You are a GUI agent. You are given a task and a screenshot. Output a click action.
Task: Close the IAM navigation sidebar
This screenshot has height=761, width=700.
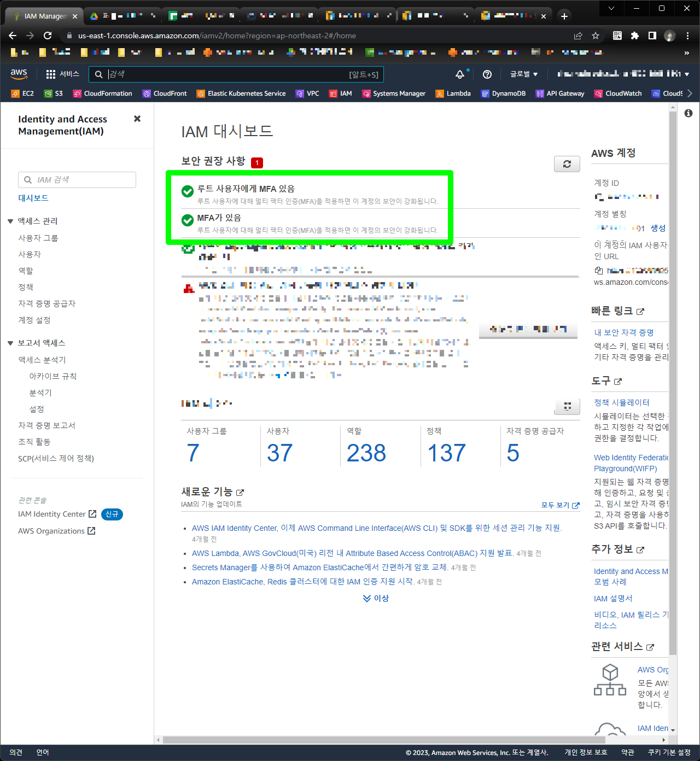tap(137, 119)
